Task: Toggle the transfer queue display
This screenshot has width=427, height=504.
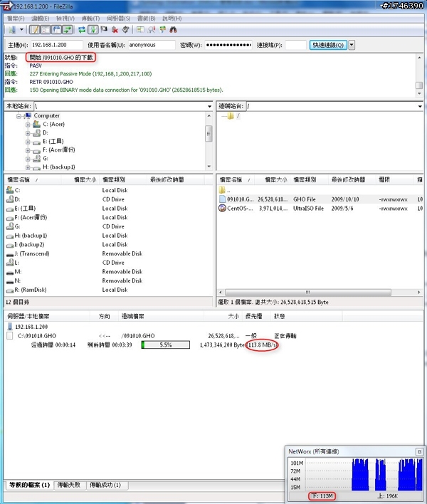Action: tap(68, 30)
